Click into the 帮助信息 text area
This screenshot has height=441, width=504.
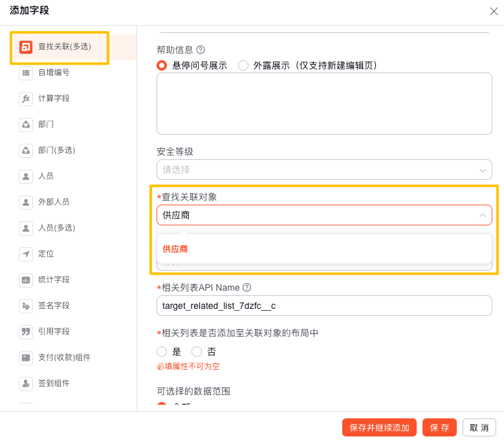[324, 104]
